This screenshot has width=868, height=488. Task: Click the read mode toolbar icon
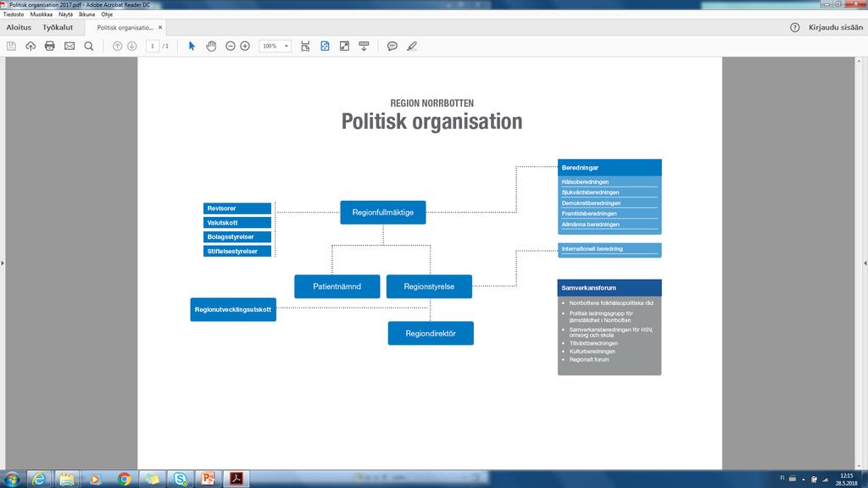click(364, 47)
